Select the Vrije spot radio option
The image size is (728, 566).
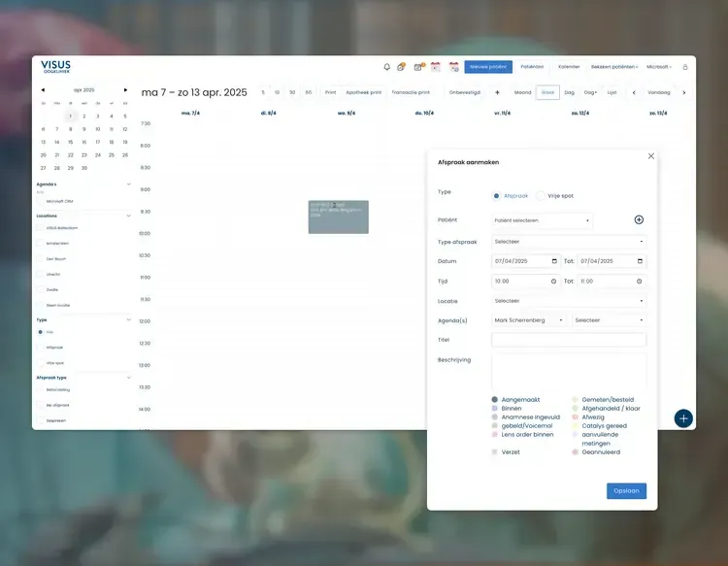coord(540,195)
